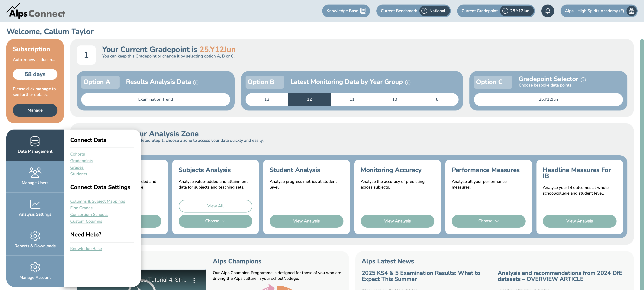Open the Grades link
Screen dimensions: 644x290
[x=77, y=167]
